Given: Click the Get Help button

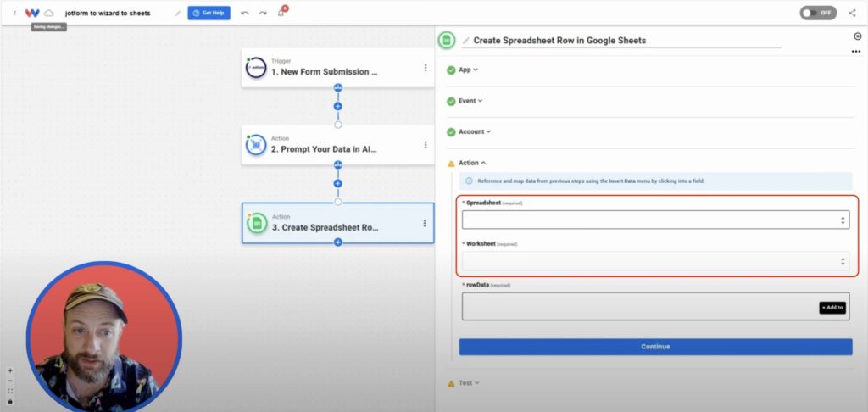Looking at the screenshot, I should coord(209,13).
